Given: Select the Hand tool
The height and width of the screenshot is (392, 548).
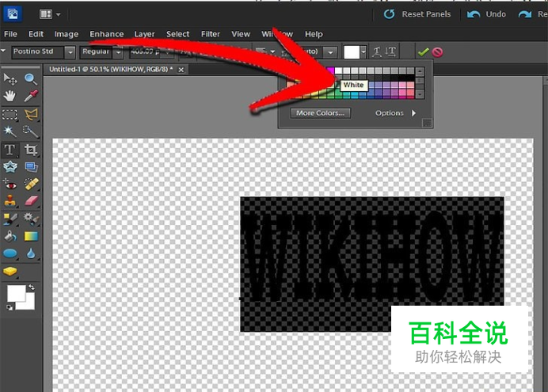Looking at the screenshot, I should click(10, 96).
